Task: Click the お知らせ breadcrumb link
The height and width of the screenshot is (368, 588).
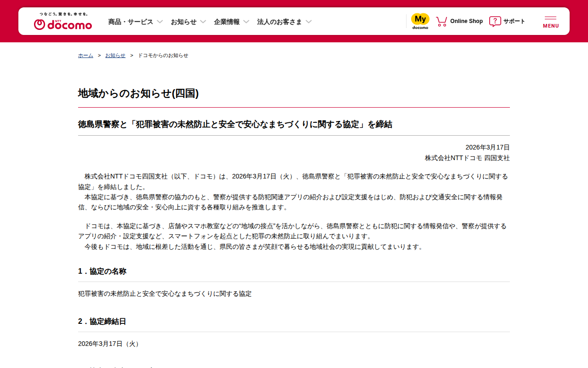Action: (x=115, y=55)
